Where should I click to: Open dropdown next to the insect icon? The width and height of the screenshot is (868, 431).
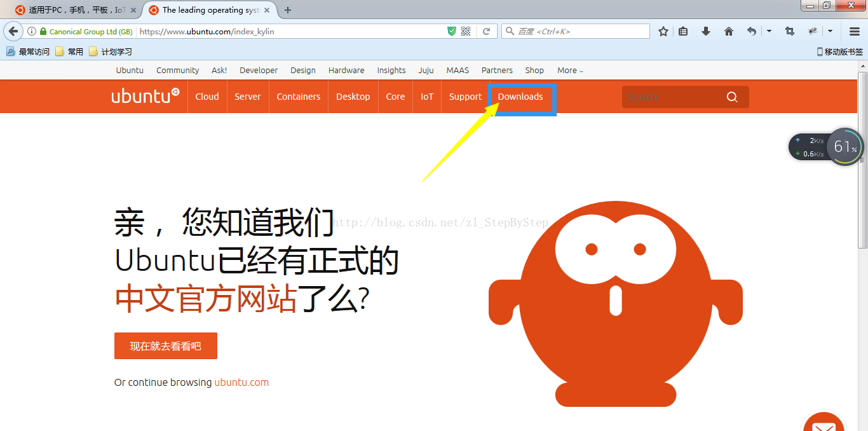pyautogui.click(x=831, y=31)
